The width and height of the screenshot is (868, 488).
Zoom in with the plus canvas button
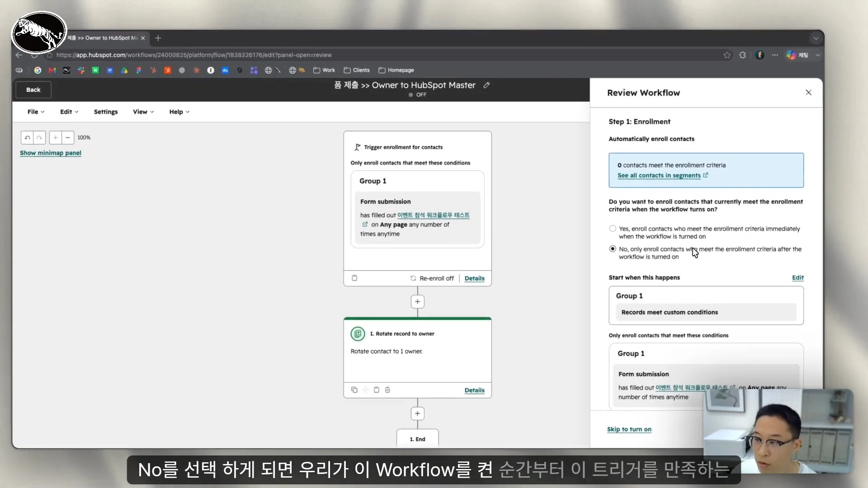55,137
